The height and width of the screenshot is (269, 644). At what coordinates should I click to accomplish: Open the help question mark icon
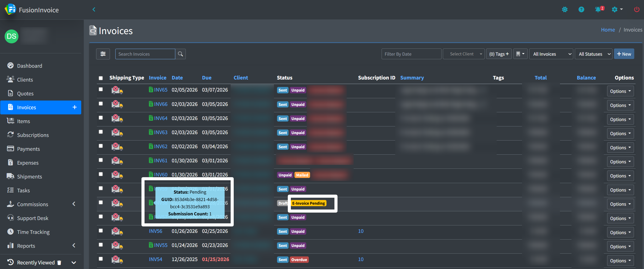[581, 9]
